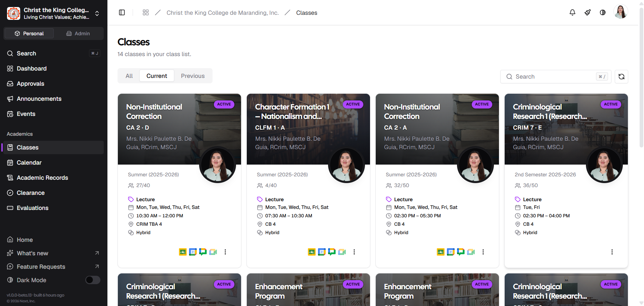Go to Academic Records
The width and height of the screenshot is (644, 306).
pos(54,178)
